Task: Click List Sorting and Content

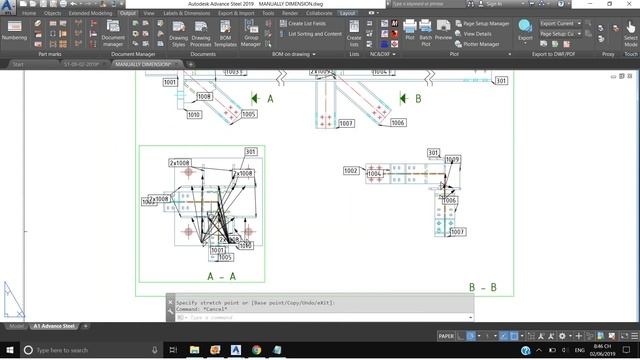Action: coord(311,33)
